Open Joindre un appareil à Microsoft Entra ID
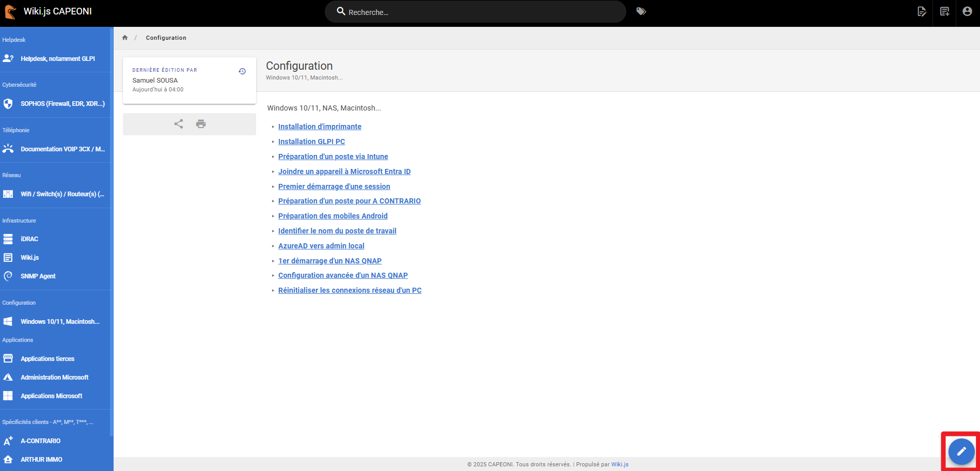 [x=344, y=171]
